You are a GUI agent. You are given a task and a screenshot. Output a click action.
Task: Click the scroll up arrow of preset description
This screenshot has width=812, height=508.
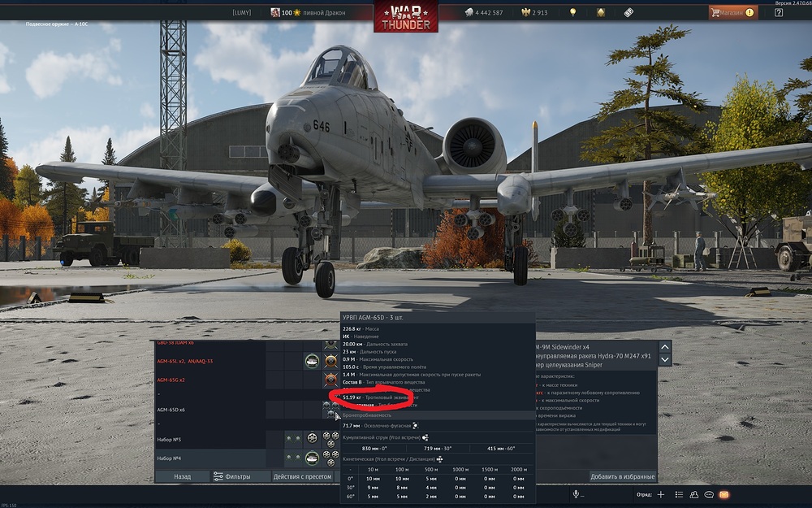665,347
